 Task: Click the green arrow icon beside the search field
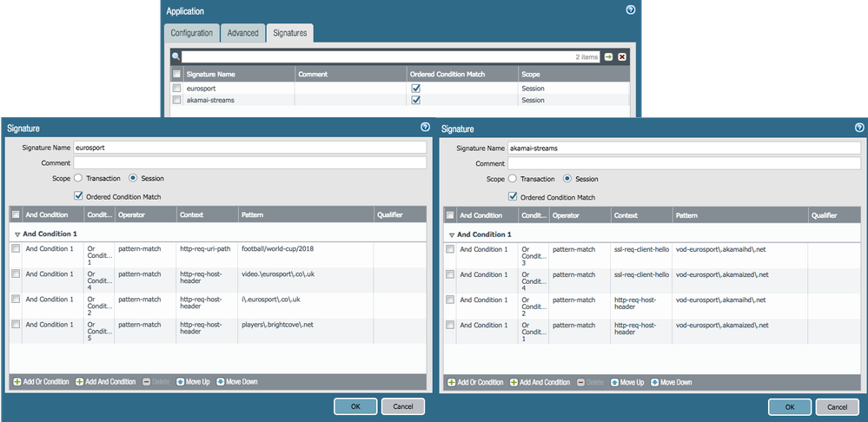pyautogui.click(x=608, y=56)
